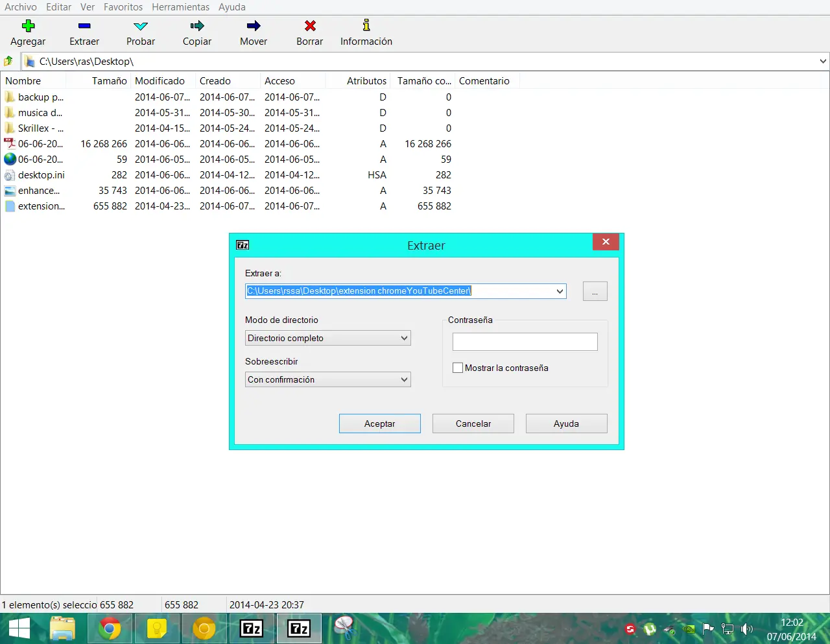Sort by the Acceso column header
830x644 pixels.
point(293,81)
